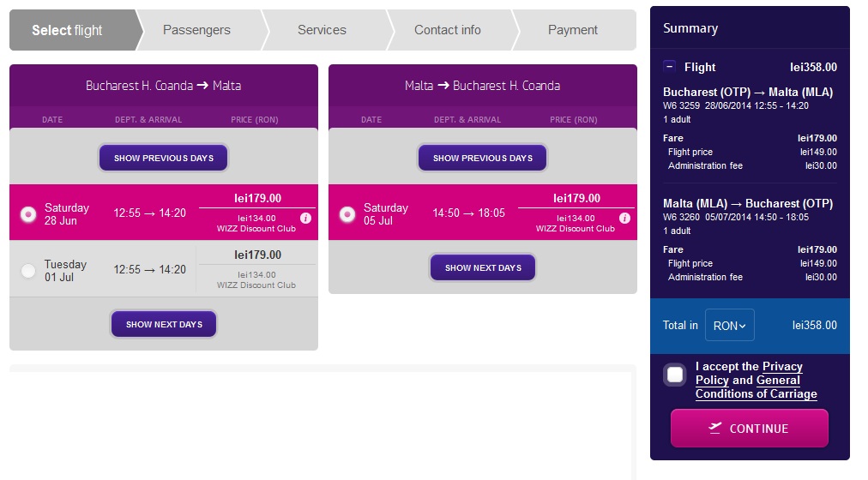Go to the Passengers step tab
Viewport: 868px width, 480px height.
tap(196, 30)
